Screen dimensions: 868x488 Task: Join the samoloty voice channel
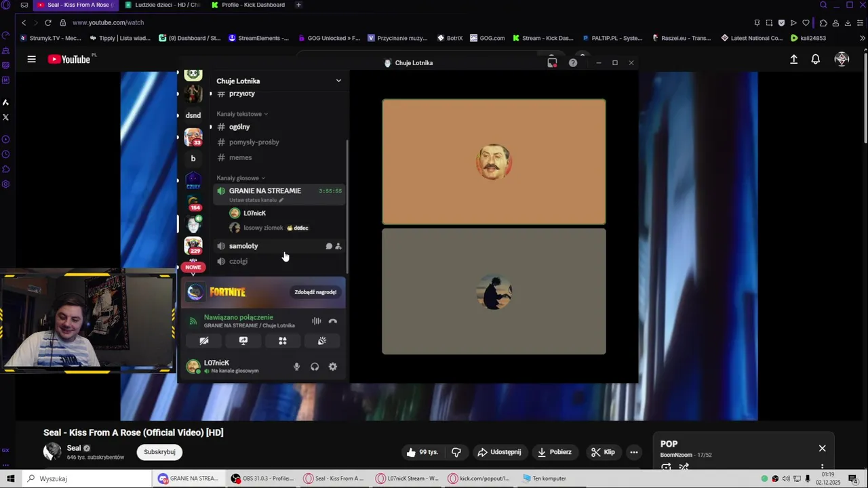click(243, 246)
